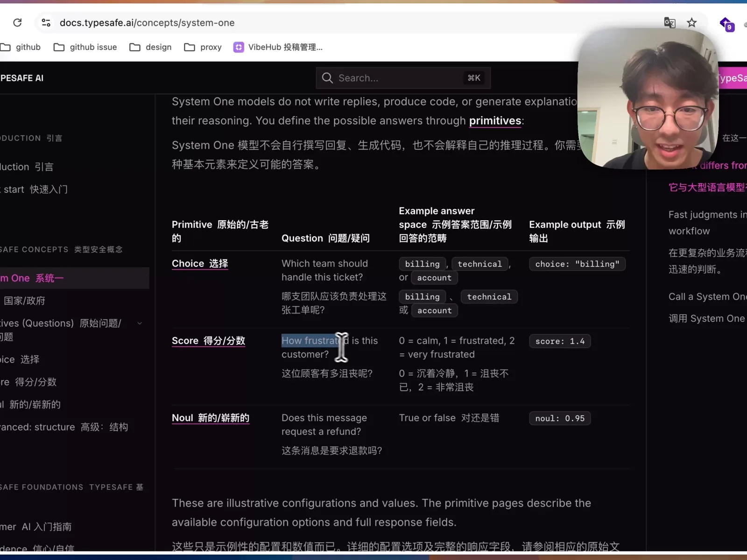Expand the Primitives (Questions) sidebar section

coord(140,323)
